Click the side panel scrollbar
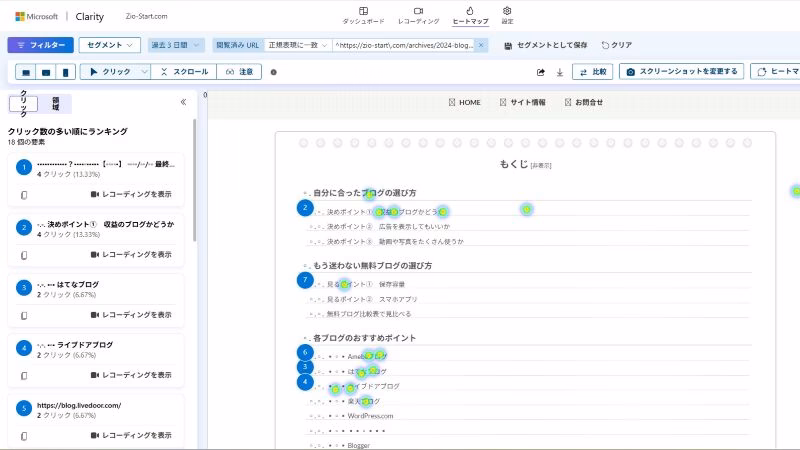The image size is (800, 450). (x=194, y=180)
